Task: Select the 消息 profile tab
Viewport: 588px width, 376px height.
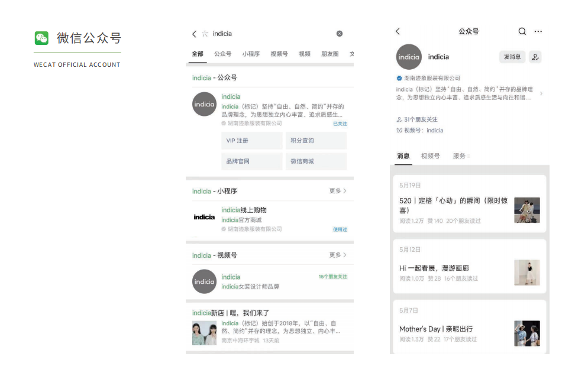Action: pyautogui.click(x=403, y=156)
